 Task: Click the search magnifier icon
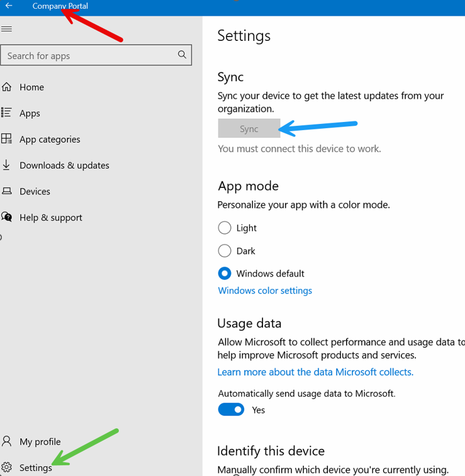click(x=182, y=55)
